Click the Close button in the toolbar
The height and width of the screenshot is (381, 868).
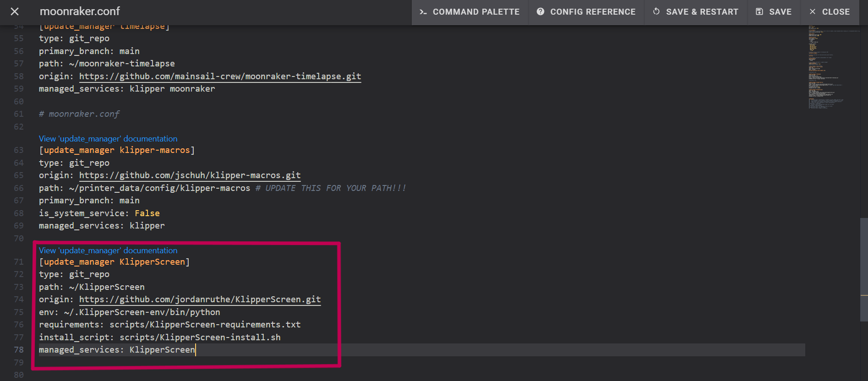pos(830,12)
